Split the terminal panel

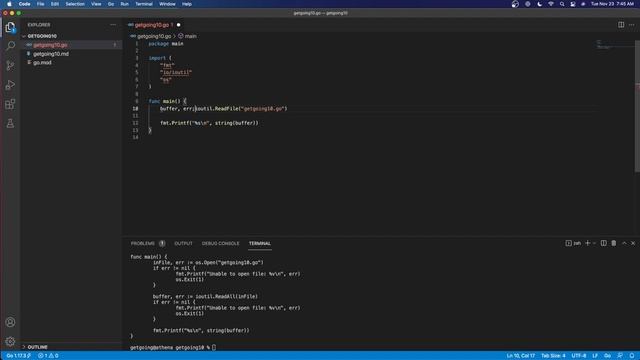pos(603,243)
